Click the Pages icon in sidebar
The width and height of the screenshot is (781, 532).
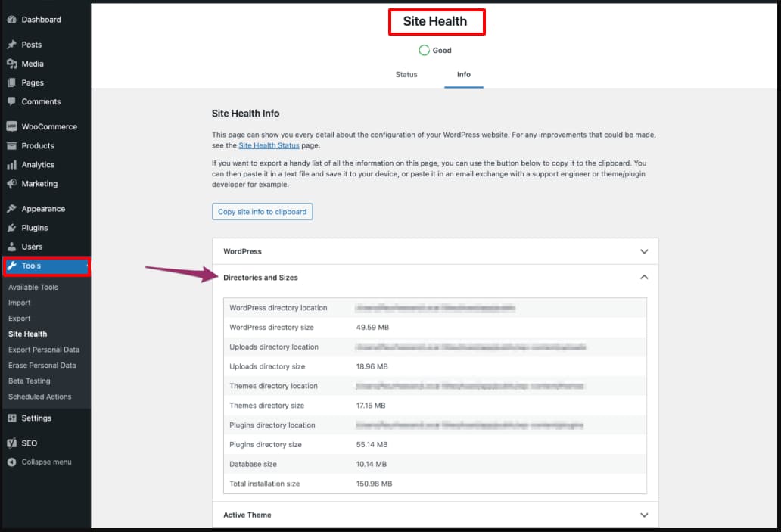click(x=12, y=82)
